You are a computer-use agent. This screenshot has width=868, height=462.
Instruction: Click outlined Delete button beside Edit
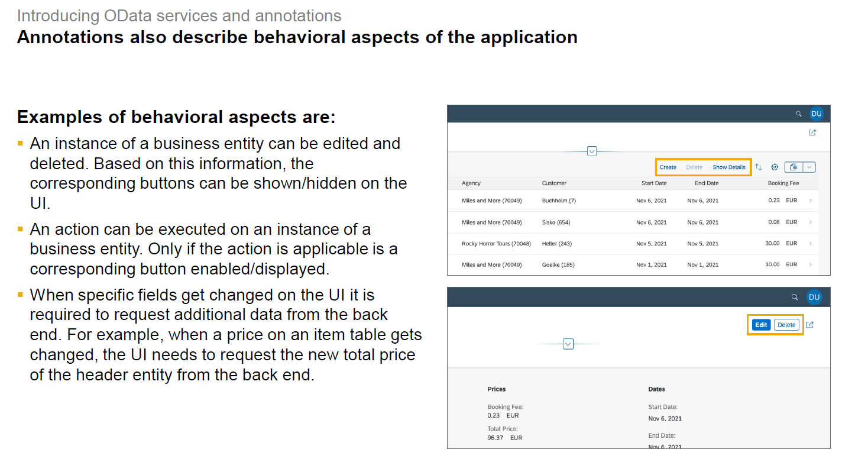[786, 325]
